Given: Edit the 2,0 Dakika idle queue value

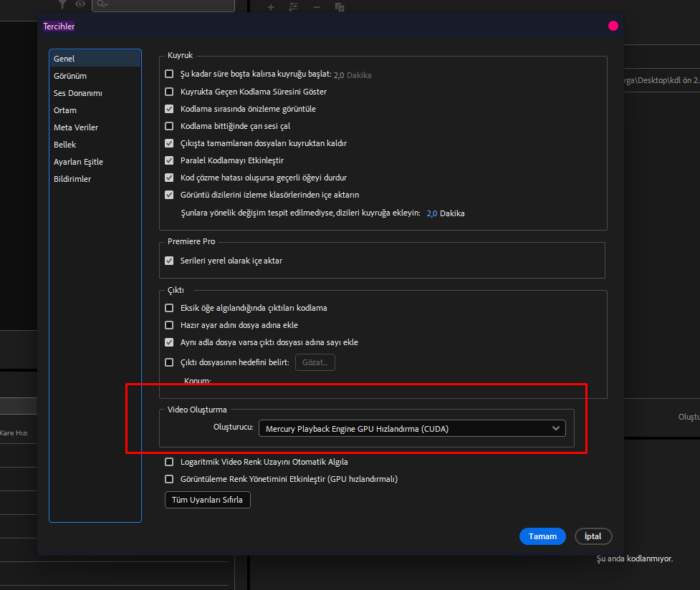Looking at the screenshot, I should [339, 75].
